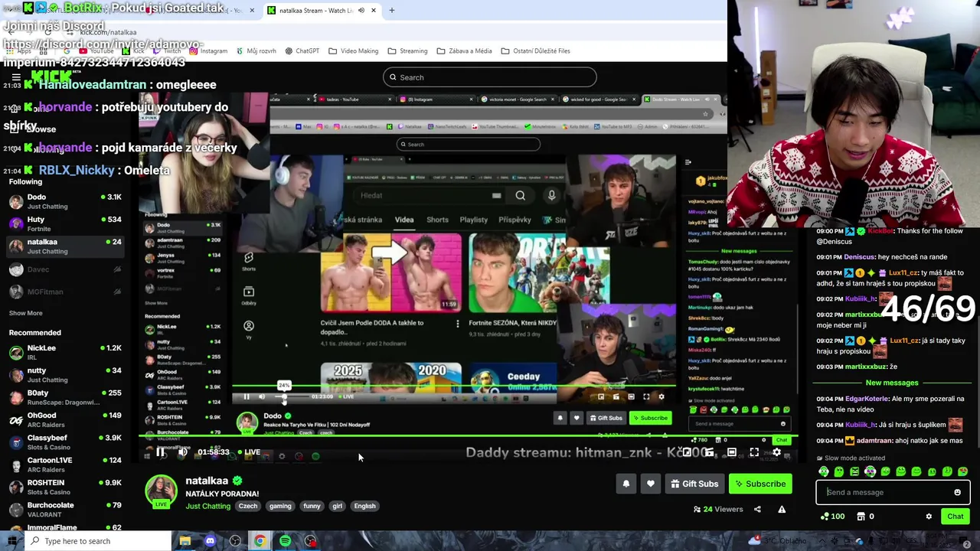
Task: Follow natalkaa with the heart icon
Action: (651, 484)
